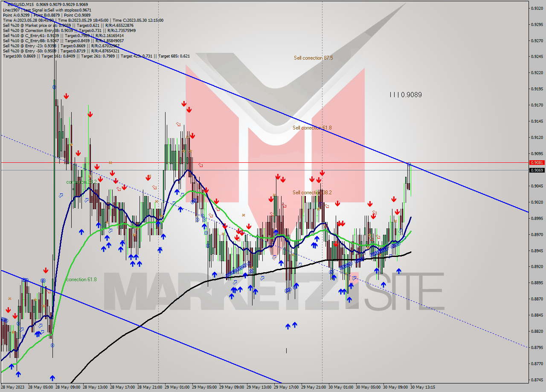Click the 0.9270 price axis label
Image resolution: width=546 pixels, height=392 pixels.
[537, 40]
